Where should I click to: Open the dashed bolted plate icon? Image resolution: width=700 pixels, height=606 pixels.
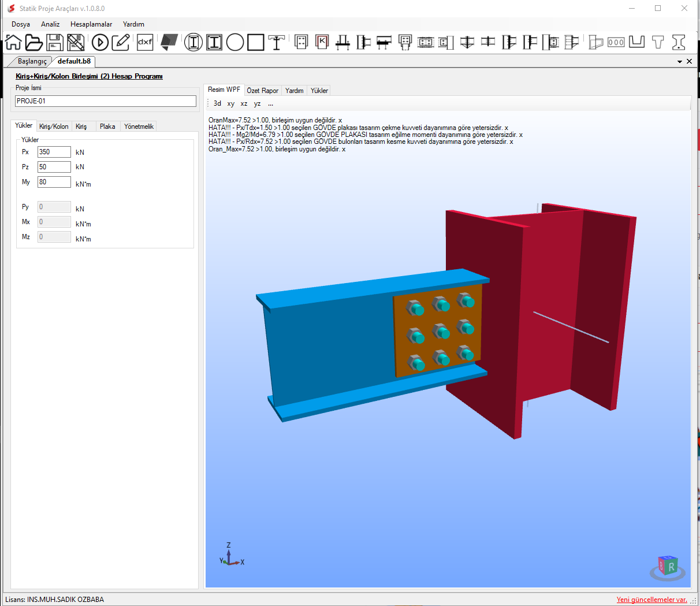[426, 42]
